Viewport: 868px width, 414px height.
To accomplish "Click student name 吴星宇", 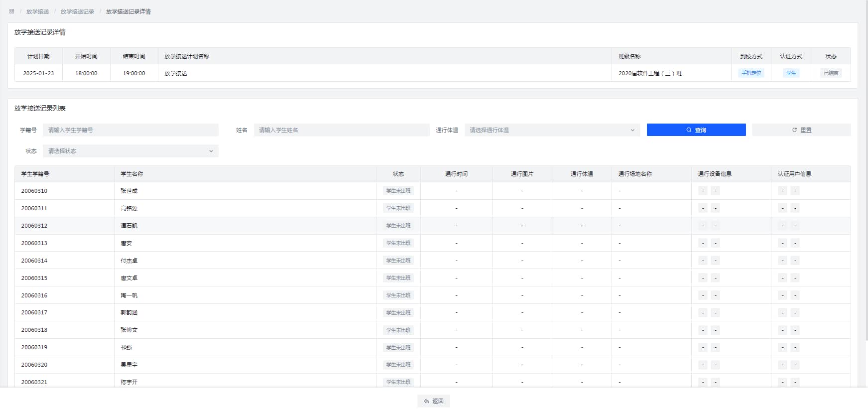I will tap(129, 365).
